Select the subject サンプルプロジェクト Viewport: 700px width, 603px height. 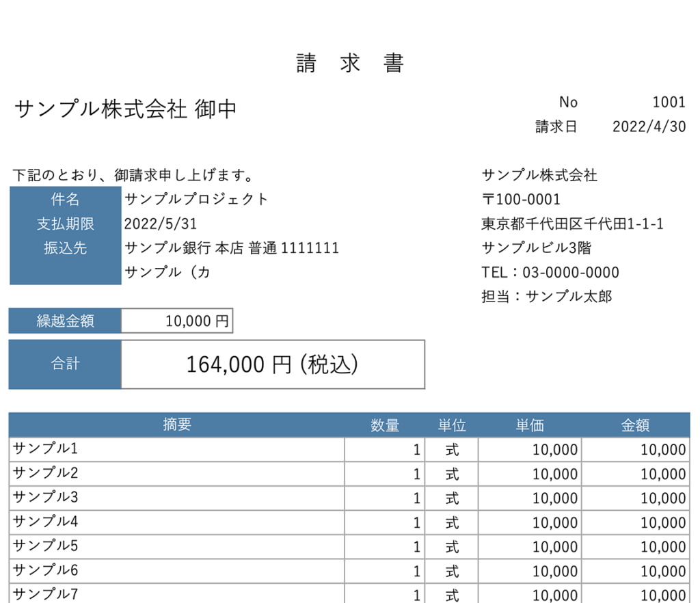coord(196,199)
